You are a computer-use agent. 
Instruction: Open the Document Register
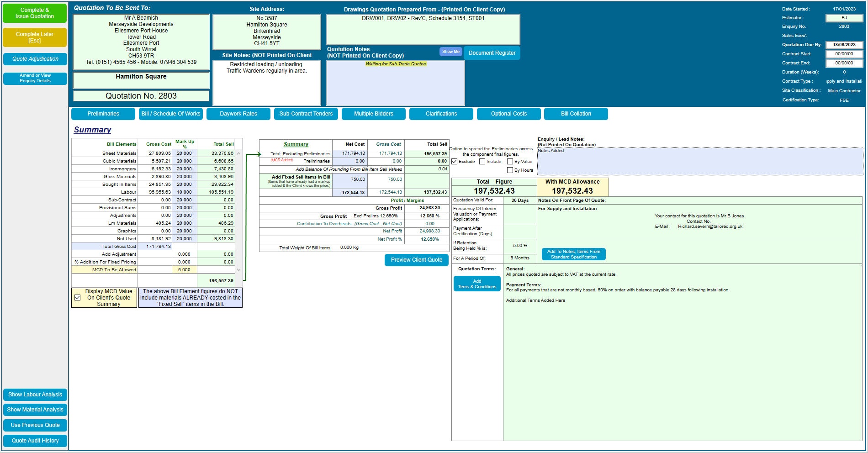click(492, 53)
